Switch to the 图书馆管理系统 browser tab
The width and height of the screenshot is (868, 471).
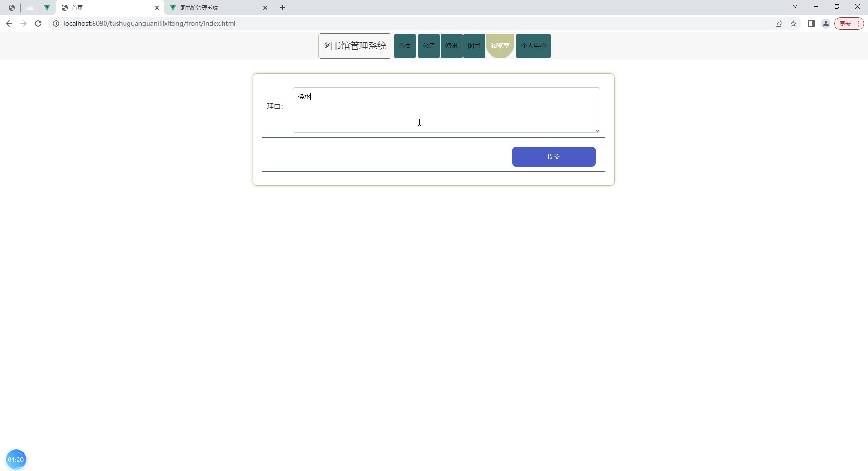click(219, 8)
